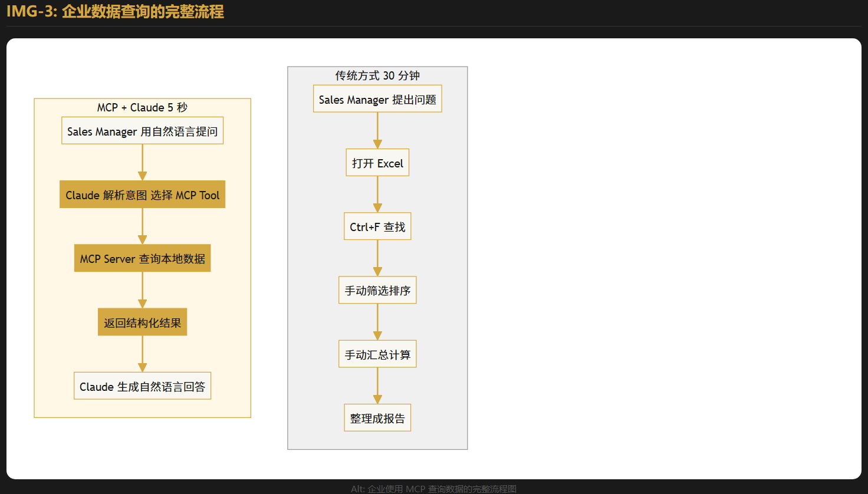This screenshot has height=494, width=868.
Task: Click the 'Sales Manager 用自然语言提问' node
Action: click(142, 131)
